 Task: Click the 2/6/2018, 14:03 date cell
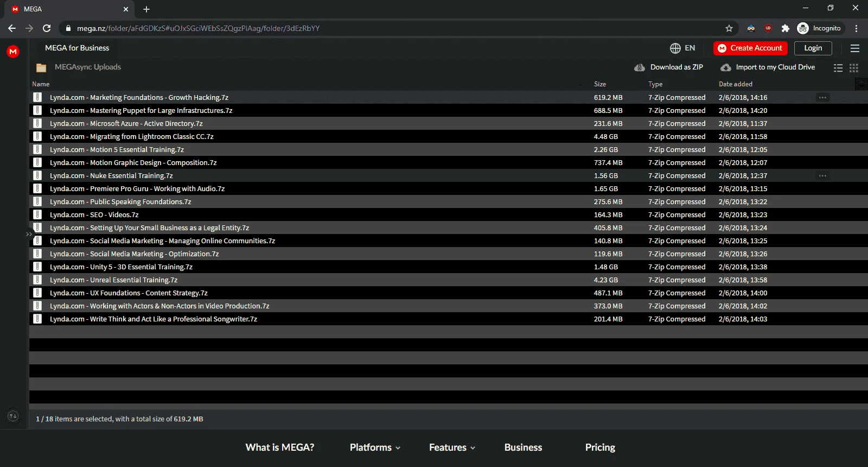743,319
